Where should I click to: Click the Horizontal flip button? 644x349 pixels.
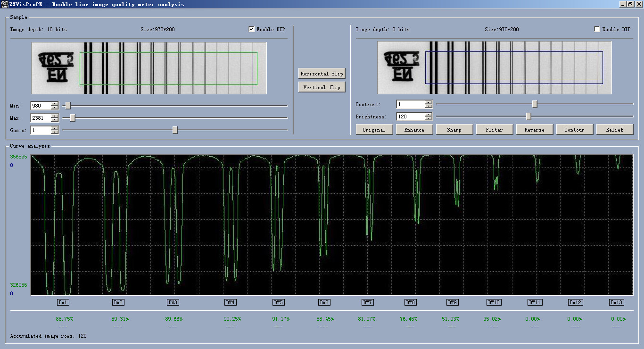322,74
